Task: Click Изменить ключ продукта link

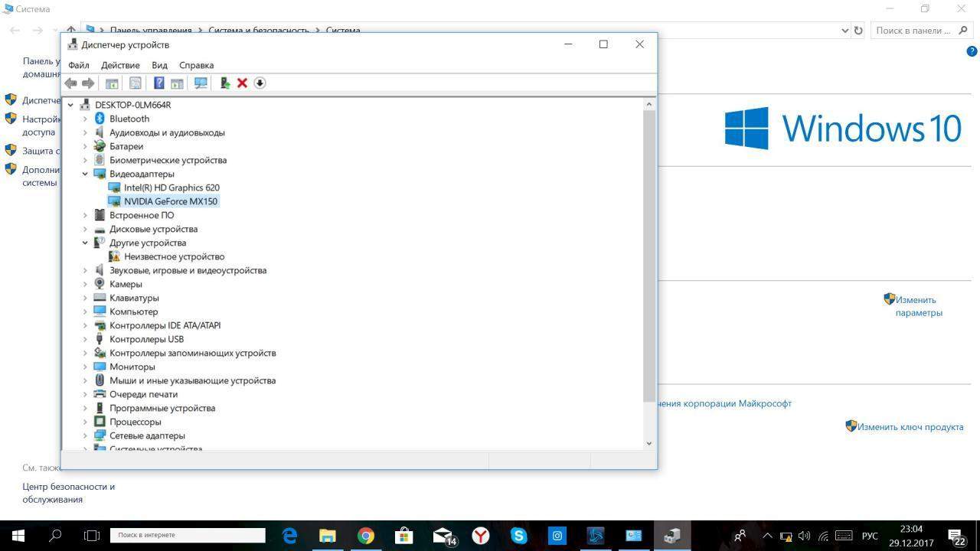Action: coord(910,427)
